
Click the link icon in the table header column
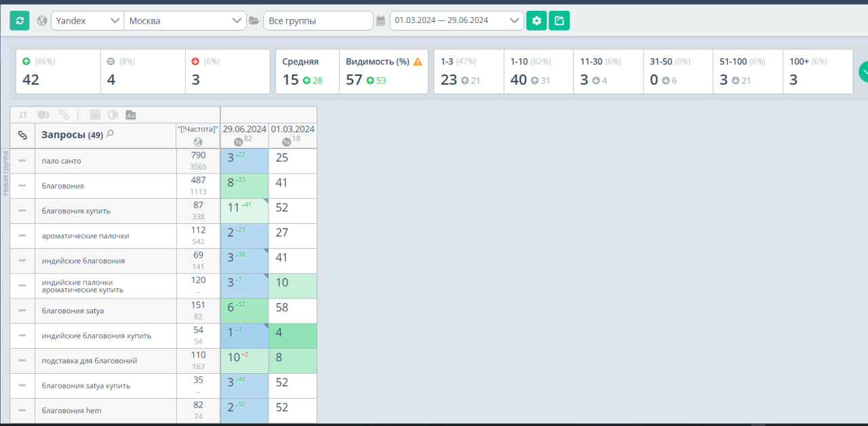tap(22, 136)
